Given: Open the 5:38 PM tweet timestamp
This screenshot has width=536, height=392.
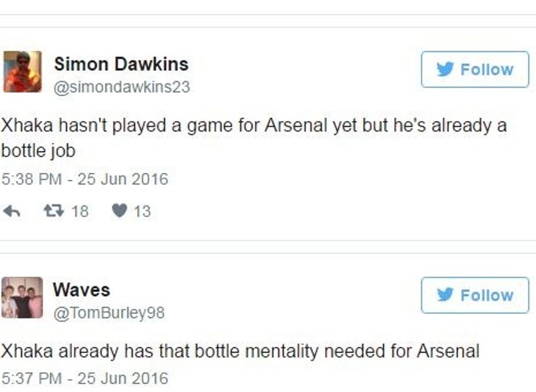Looking at the screenshot, I should click(x=85, y=179).
